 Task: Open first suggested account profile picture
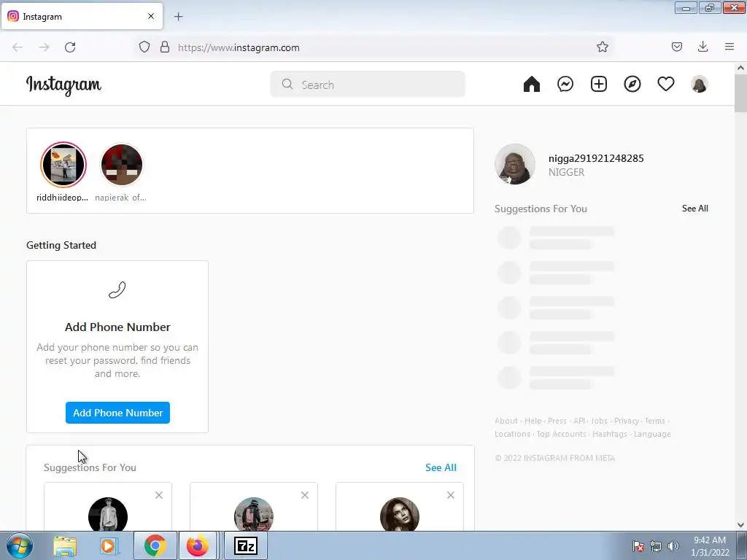(108, 514)
